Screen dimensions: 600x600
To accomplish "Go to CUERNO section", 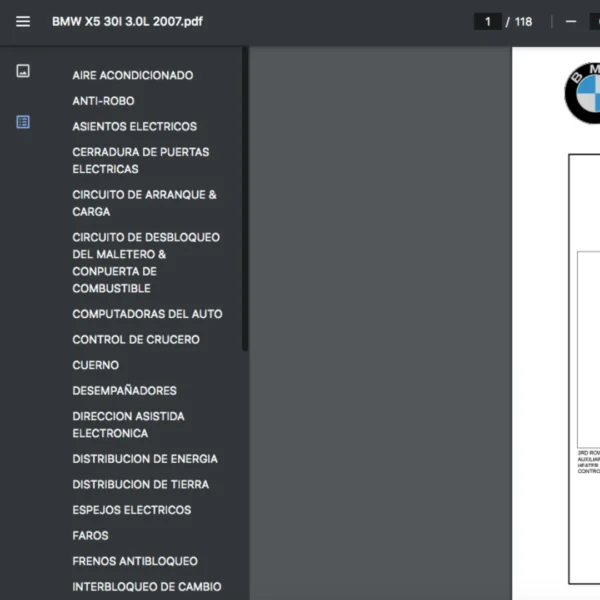I will [x=96, y=365].
